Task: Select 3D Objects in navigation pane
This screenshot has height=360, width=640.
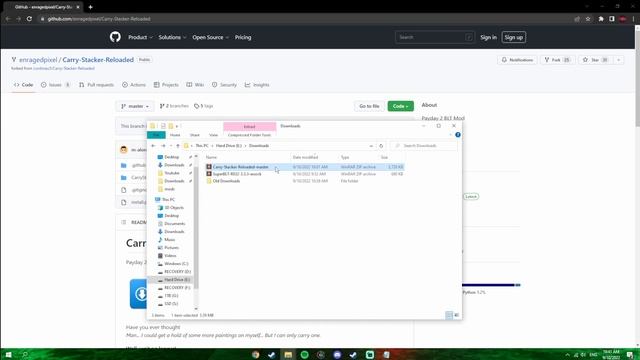Action: [x=171, y=208]
